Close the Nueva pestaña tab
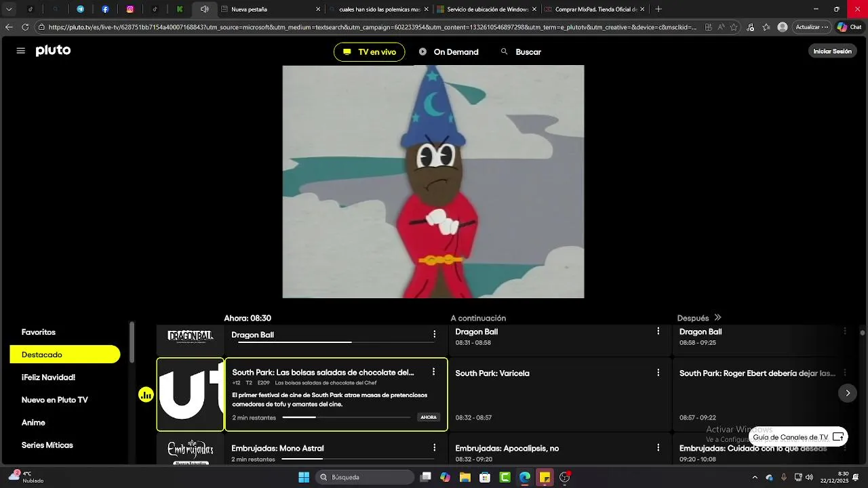The width and height of the screenshot is (868, 488). click(318, 9)
